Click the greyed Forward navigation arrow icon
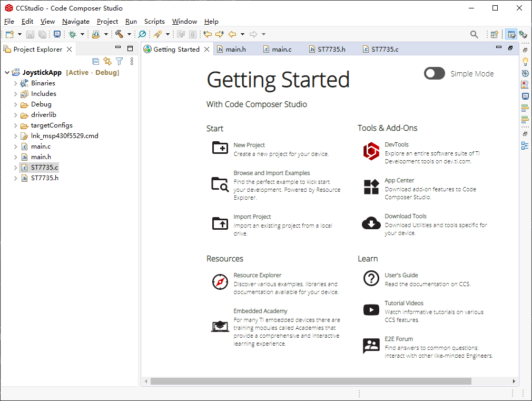532x401 pixels. pyautogui.click(x=253, y=34)
